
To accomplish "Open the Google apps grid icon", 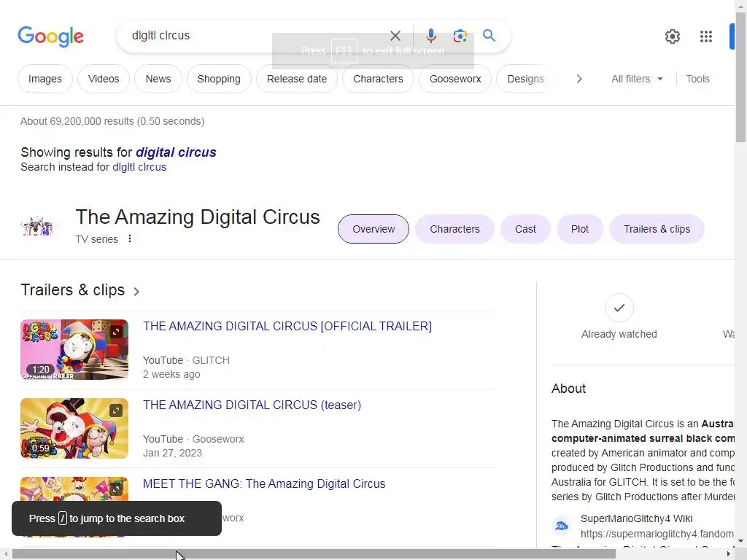I will 705,36.
